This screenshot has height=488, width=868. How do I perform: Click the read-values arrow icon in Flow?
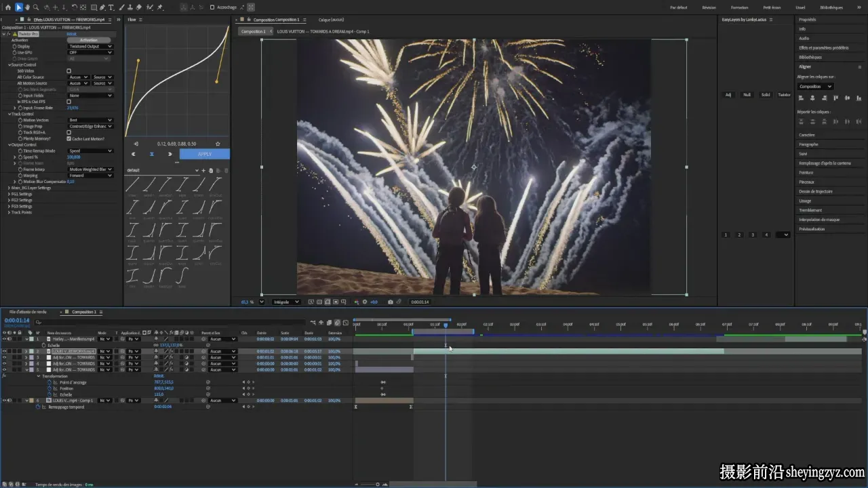(x=136, y=144)
